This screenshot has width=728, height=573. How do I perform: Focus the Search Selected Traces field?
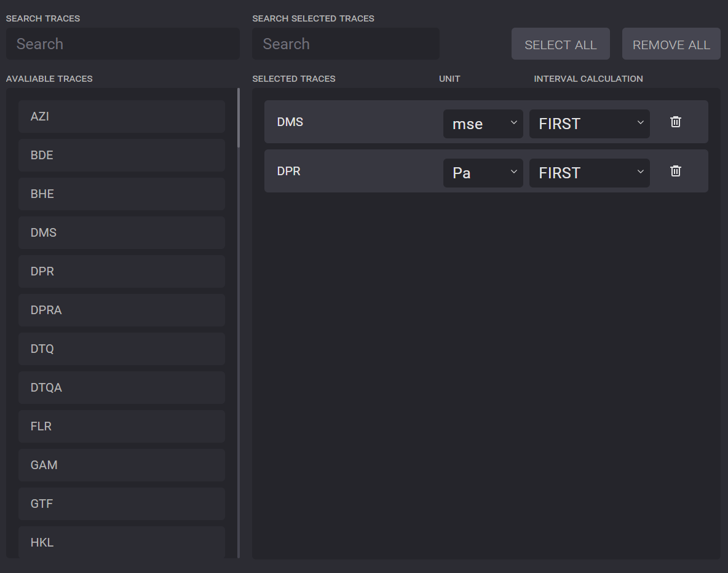pyautogui.click(x=346, y=44)
